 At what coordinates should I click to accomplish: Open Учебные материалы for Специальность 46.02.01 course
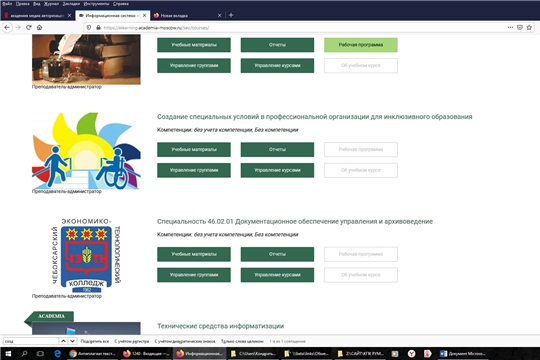point(194,254)
